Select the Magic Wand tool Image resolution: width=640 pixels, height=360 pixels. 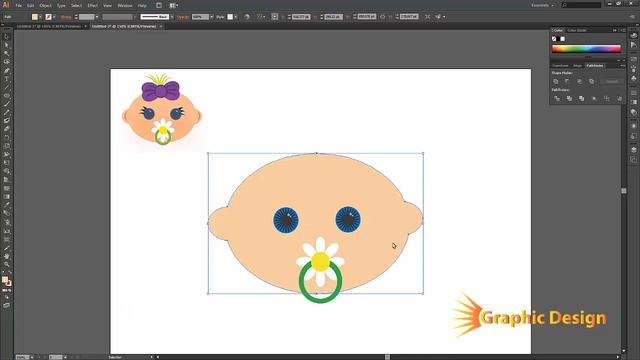coord(7,53)
